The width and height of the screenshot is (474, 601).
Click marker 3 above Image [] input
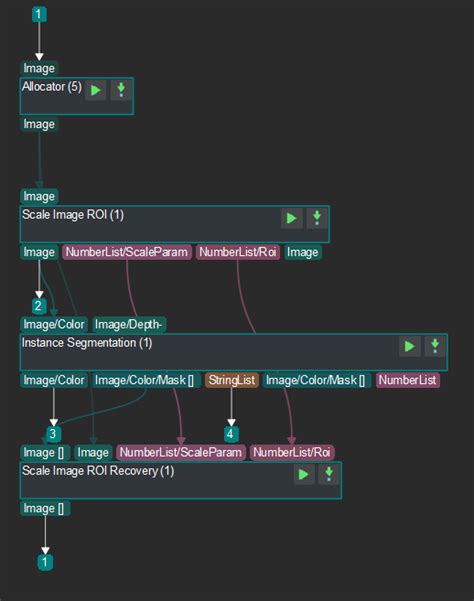53,434
